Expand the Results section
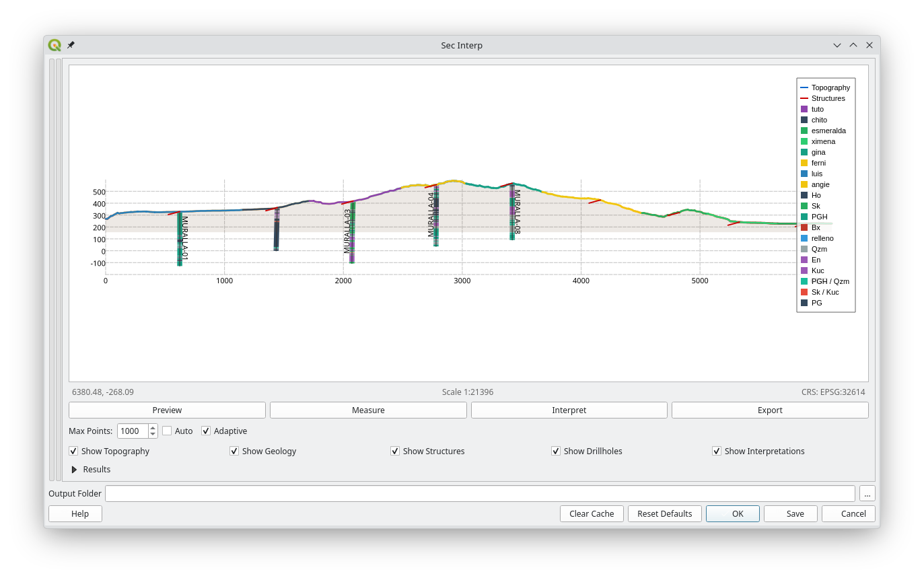The image size is (924, 580). point(74,470)
